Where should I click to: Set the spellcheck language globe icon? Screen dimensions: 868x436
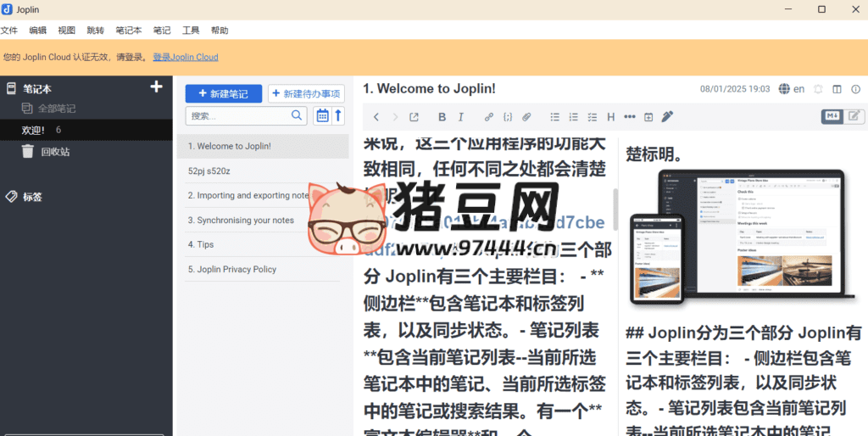coord(784,88)
